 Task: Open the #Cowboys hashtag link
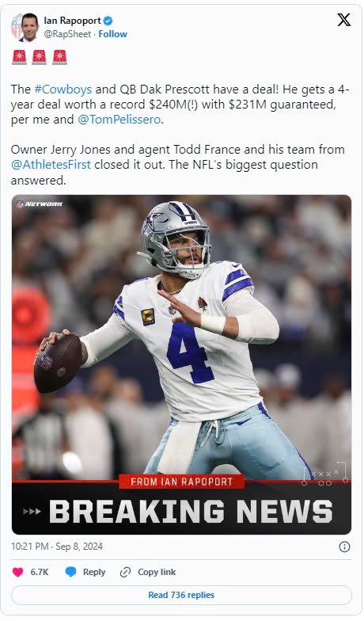tap(63, 89)
